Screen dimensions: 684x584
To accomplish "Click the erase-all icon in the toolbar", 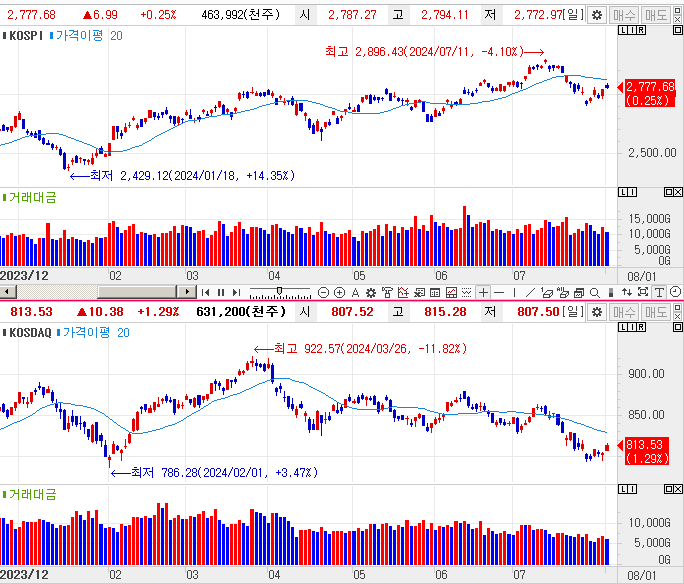I will [563, 292].
